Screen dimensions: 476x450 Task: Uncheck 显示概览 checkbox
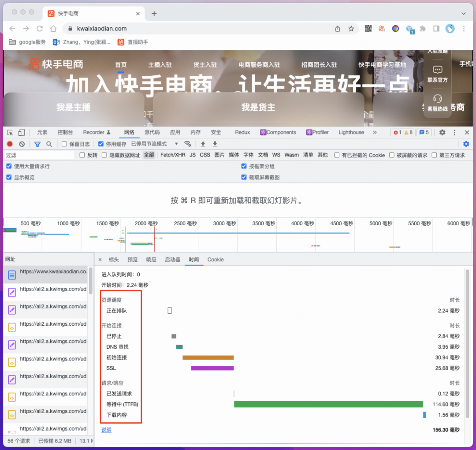point(9,177)
